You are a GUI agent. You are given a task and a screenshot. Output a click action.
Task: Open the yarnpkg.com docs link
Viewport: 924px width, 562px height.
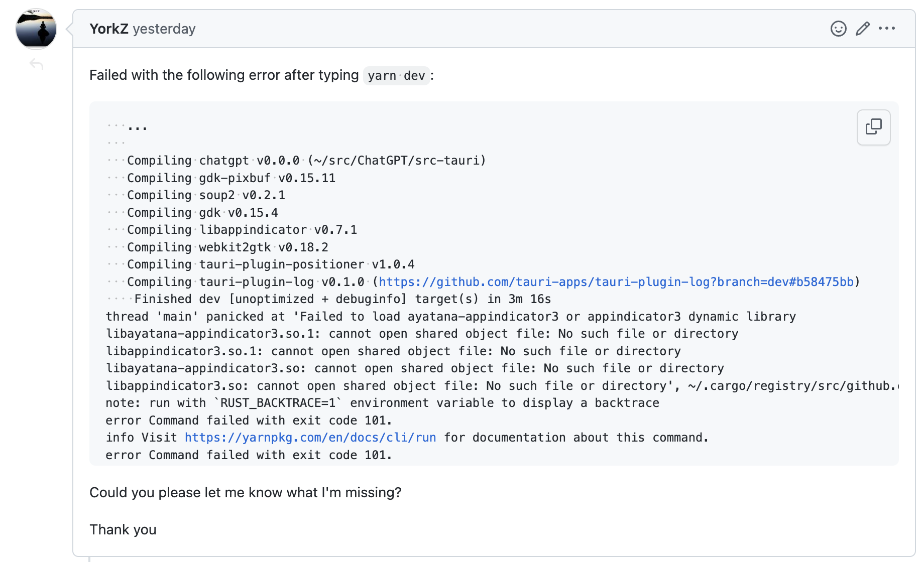tap(310, 438)
